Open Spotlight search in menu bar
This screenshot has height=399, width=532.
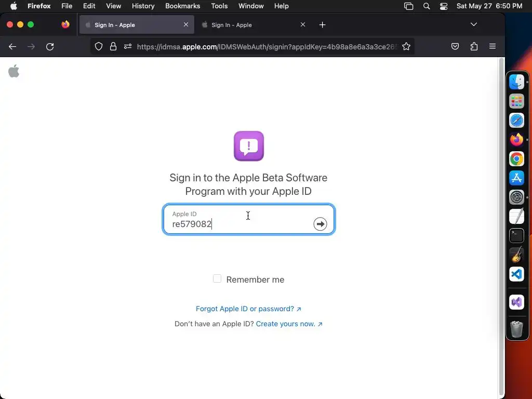tap(427, 6)
